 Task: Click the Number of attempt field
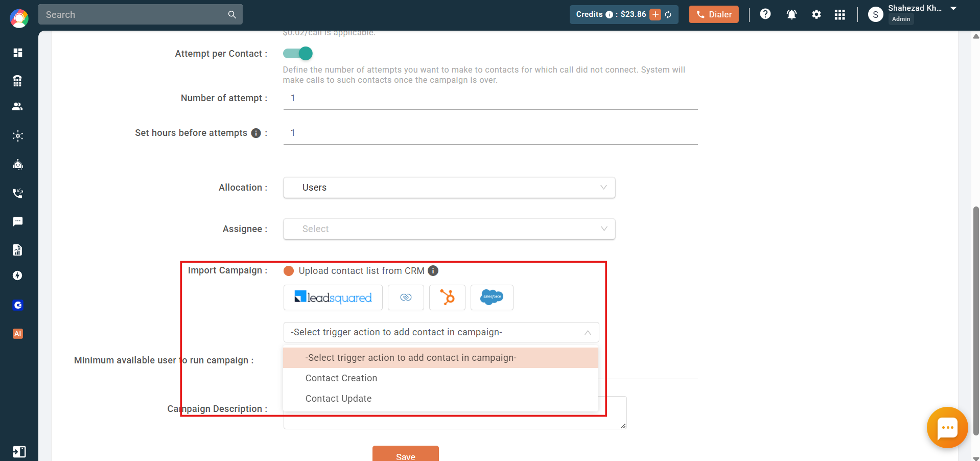(491, 98)
